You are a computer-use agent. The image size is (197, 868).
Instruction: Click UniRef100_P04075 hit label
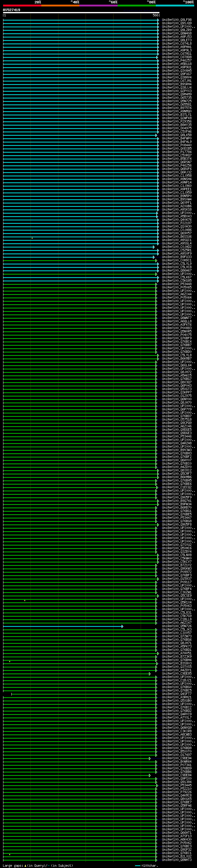click(177, 335)
